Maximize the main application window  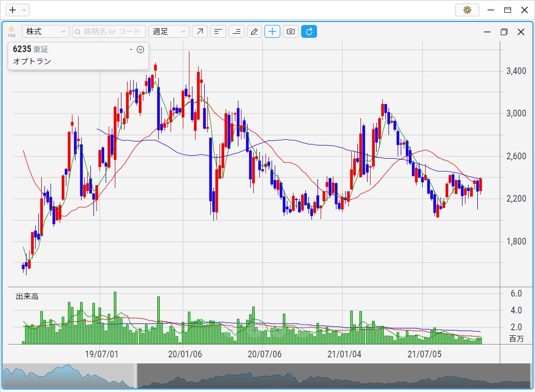tap(508, 10)
